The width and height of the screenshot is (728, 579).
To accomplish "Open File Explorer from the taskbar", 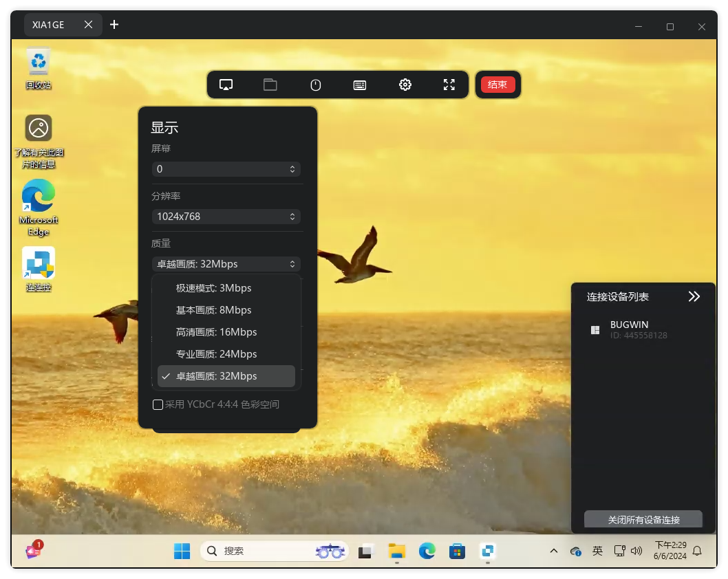I will pos(397,551).
